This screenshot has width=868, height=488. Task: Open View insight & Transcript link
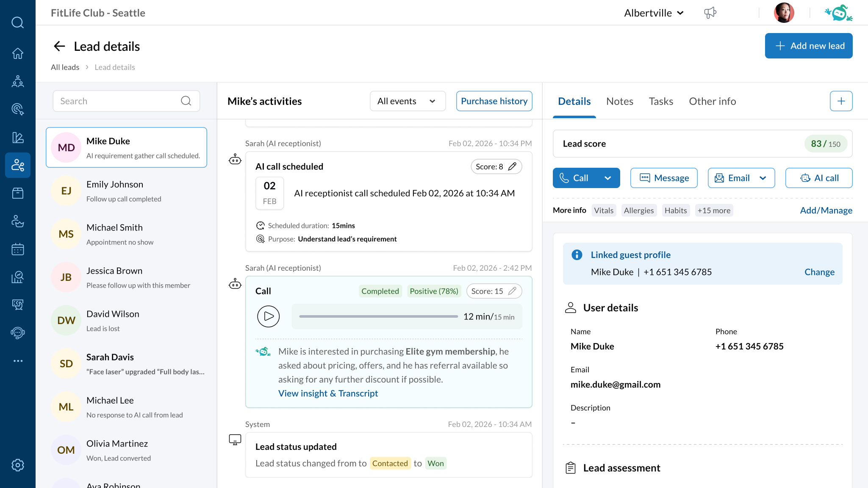[x=328, y=393]
